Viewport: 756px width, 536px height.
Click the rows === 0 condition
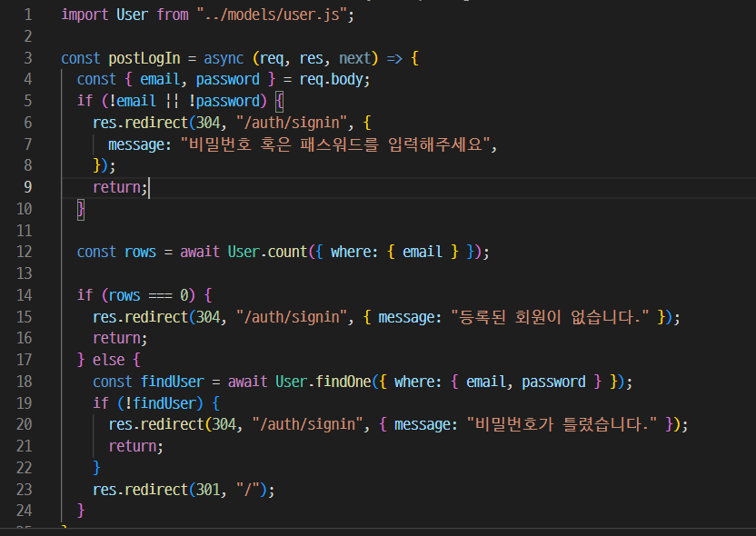148,295
